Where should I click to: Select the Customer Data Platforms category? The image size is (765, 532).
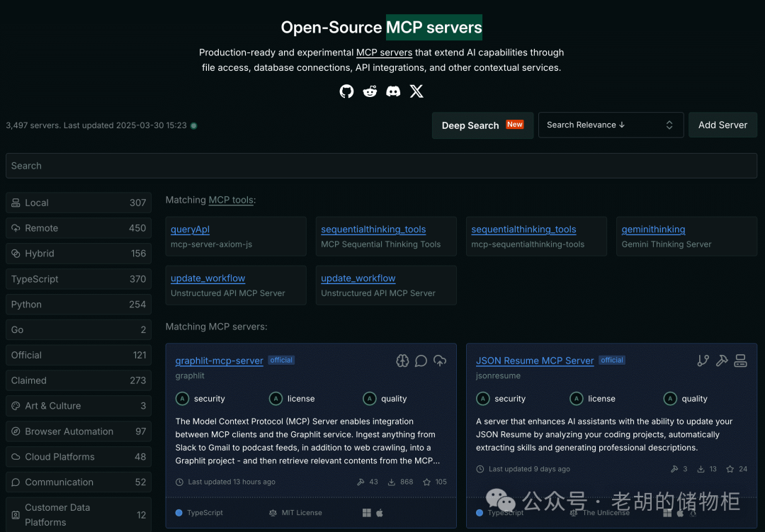[79, 515]
